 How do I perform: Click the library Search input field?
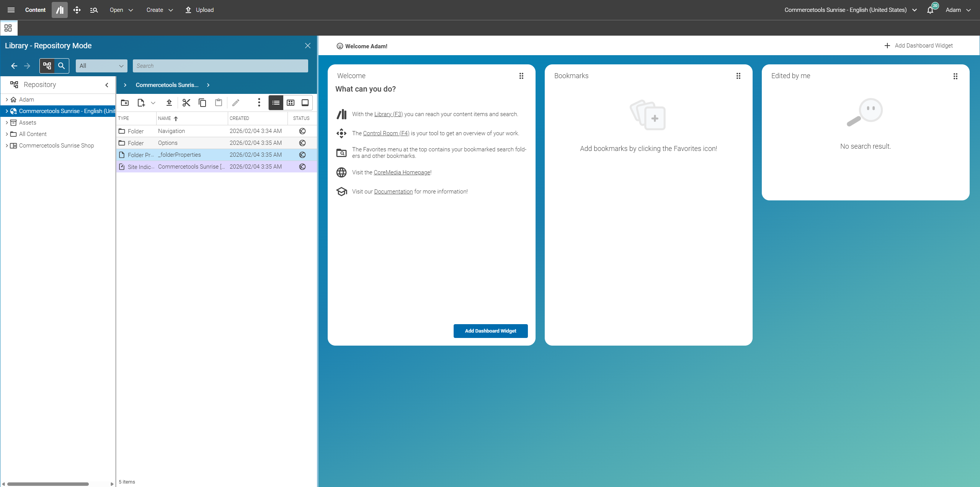[220, 66]
